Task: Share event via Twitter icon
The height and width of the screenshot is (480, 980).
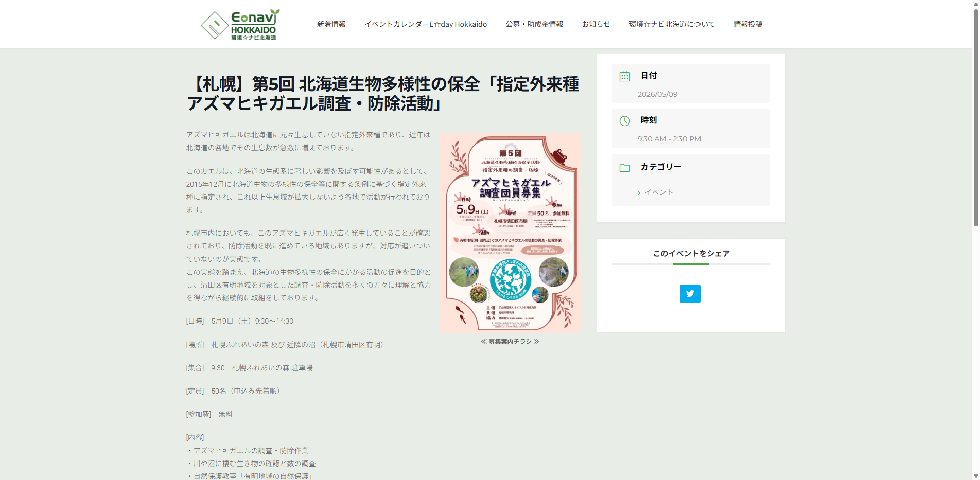Action: coord(690,294)
